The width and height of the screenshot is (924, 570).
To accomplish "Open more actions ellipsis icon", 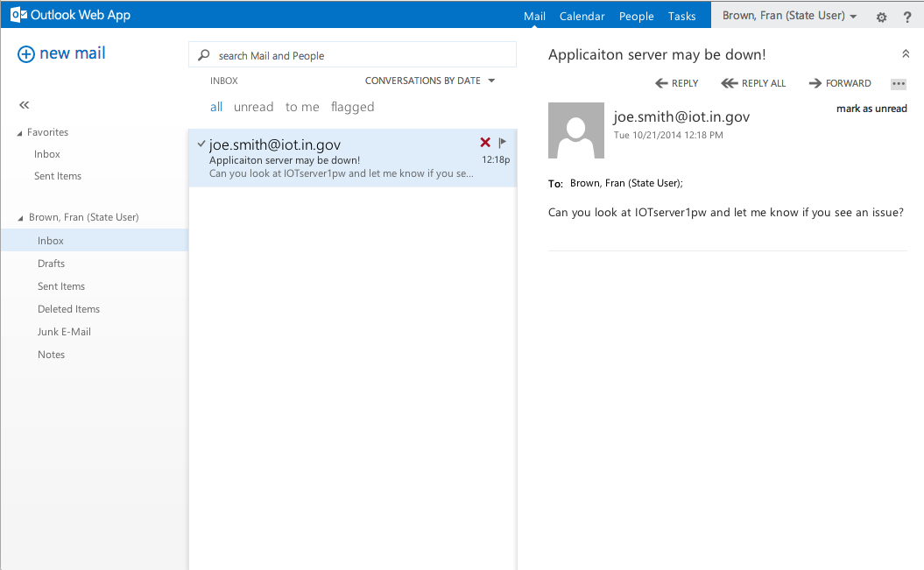I will pos(898,84).
